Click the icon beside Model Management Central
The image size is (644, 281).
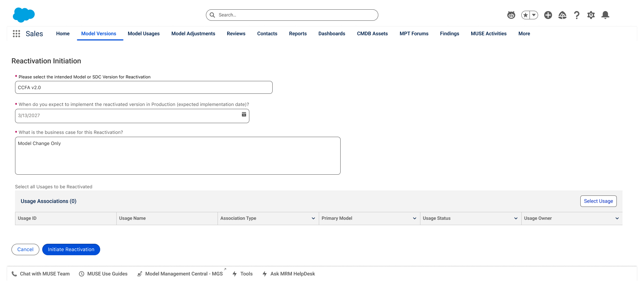tap(140, 274)
